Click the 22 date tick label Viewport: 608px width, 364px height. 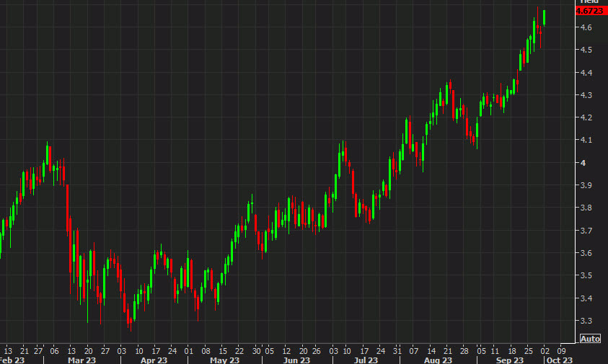coord(239,351)
